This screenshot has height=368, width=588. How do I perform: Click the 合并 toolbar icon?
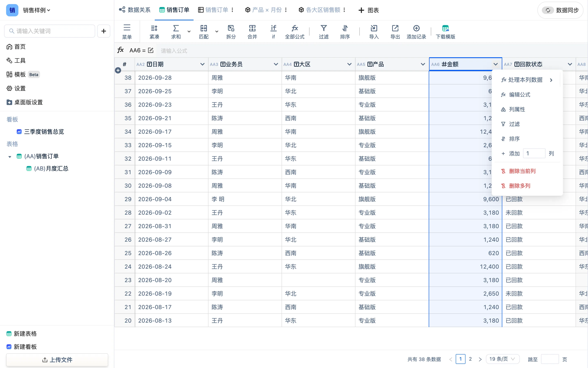(x=252, y=28)
